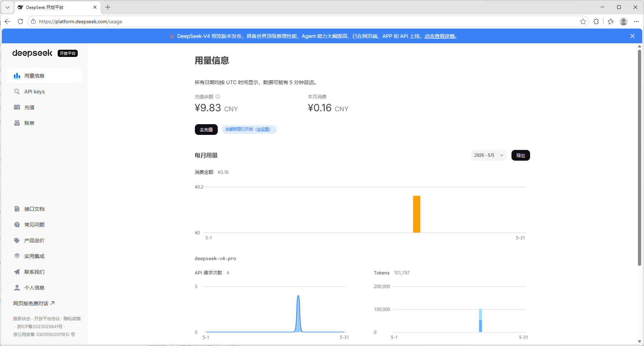Click the 每月用量 section heading

point(206,155)
